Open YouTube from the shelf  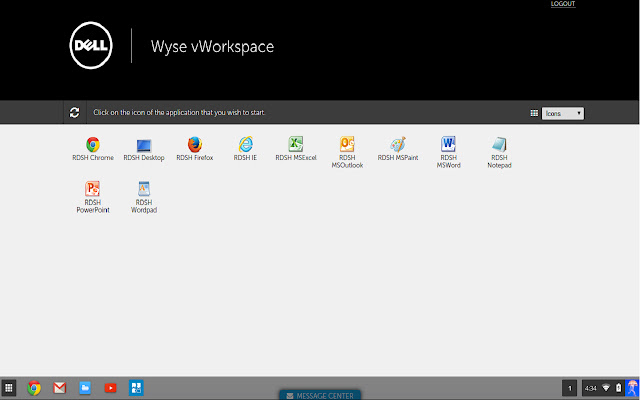pos(110,388)
